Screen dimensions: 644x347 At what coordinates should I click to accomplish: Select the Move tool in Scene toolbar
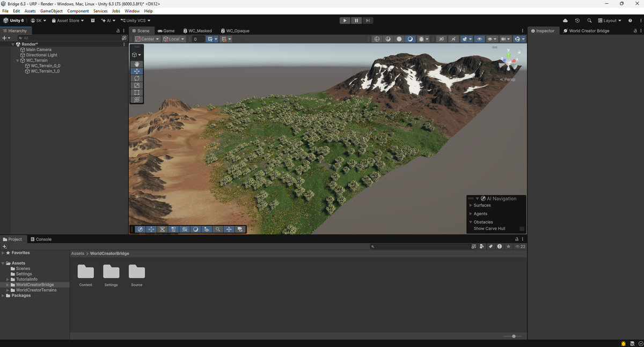[x=137, y=71]
